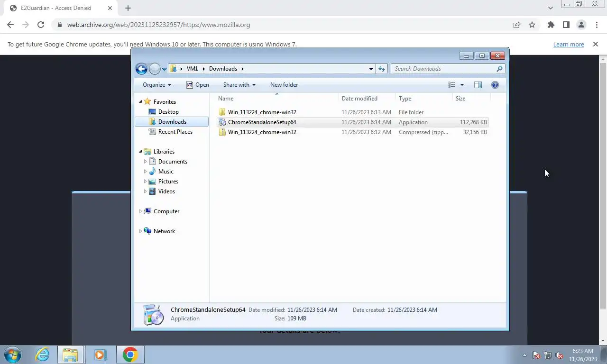The image size is (607, 364).
Task: Open the Windows Start menu
Action: [x=13, y=355]
